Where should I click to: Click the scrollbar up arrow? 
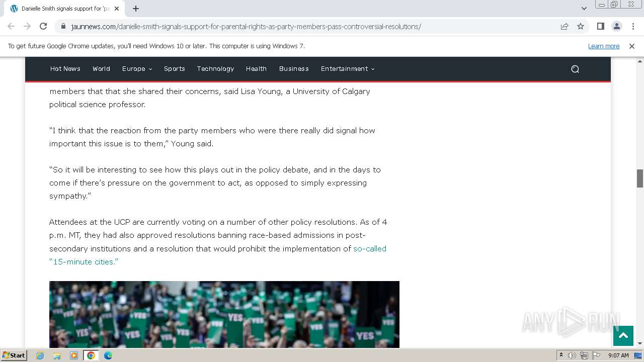pos(640,60)
